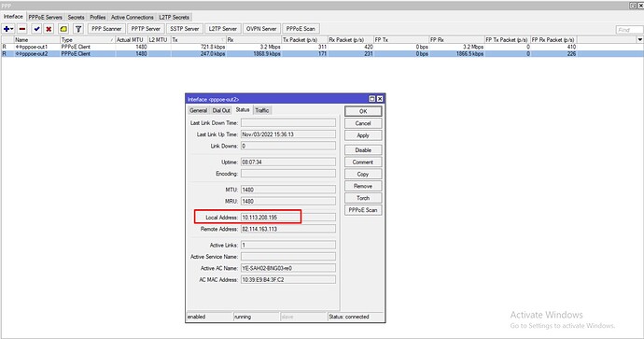644x339 pixels.
Task: Open the PPPoE Servers tab
Action: (45, 17)
